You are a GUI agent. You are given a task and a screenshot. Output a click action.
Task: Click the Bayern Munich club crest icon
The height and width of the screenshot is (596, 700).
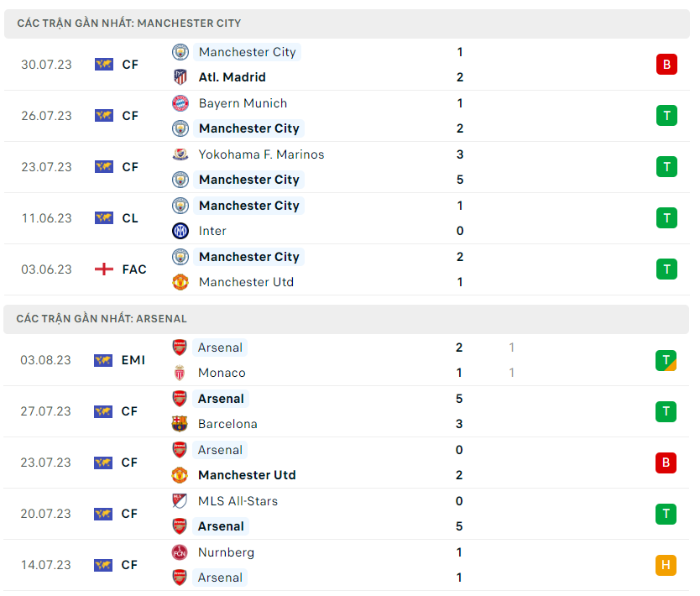[180, 103]
